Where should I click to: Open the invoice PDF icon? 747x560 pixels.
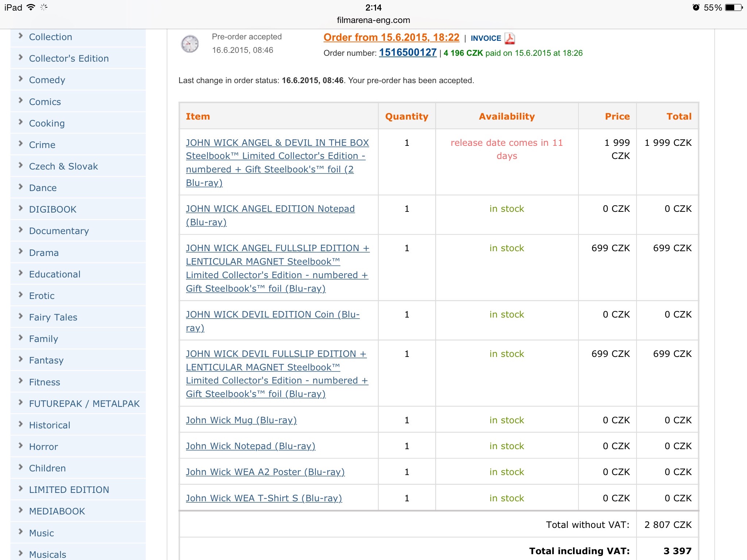[510, 38]
